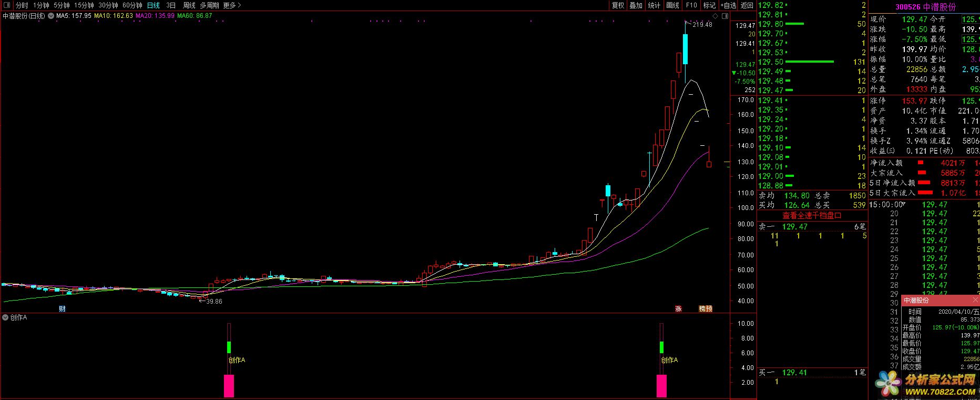
Task: Select the 日线 daily tab
Action: [154, 5]
